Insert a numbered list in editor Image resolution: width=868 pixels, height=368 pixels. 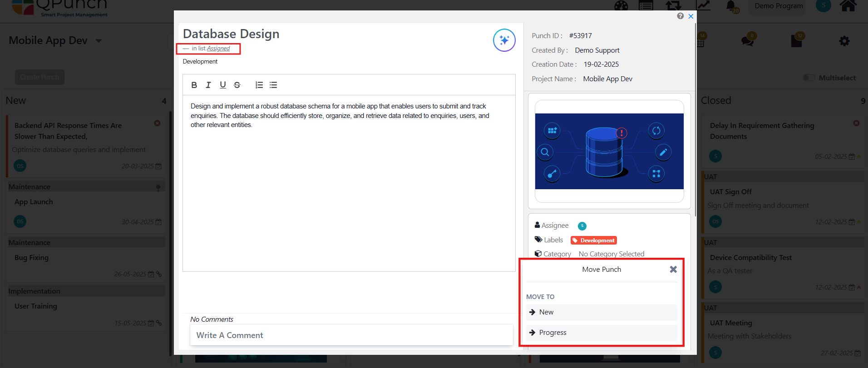[x=259, y=85]
